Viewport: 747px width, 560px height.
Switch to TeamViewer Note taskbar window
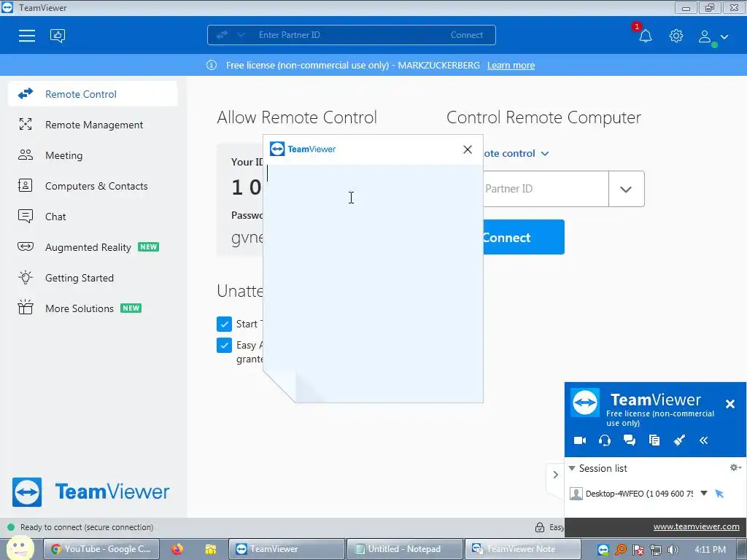pyautogui.click(x=522, y=549)
